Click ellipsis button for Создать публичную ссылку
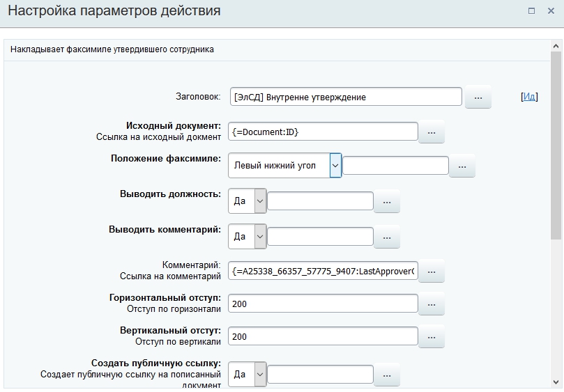This screenshot has height=392, width=564. [x=387, y=375]
